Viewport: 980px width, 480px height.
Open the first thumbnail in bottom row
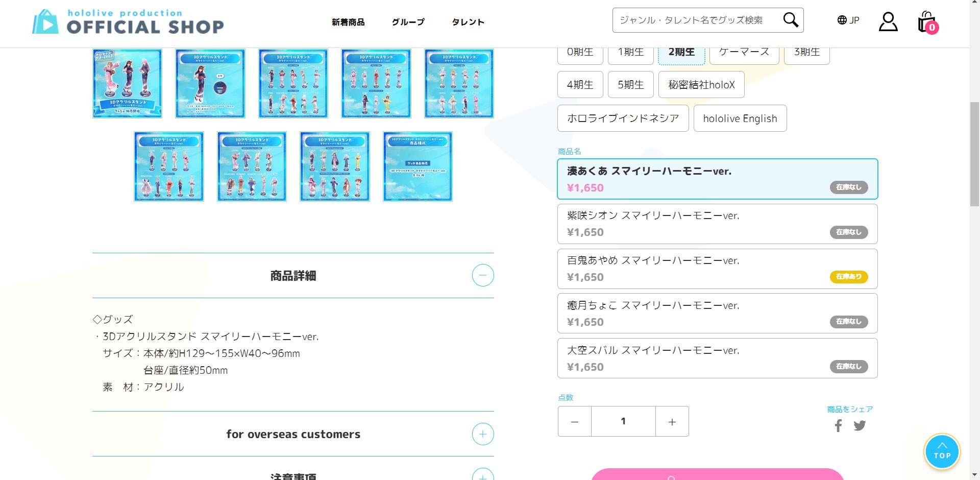point(169,166)
